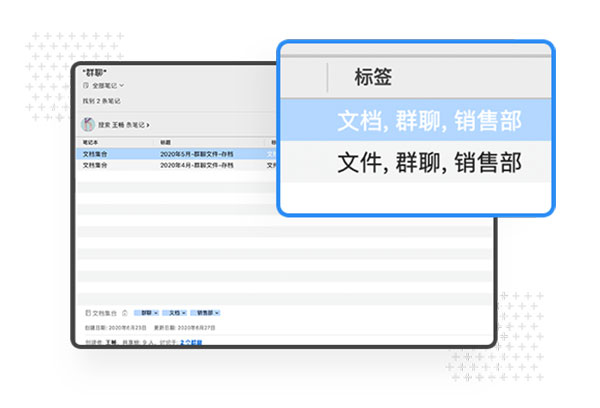Image resolution: width=600 pixels, height=408 pixels.
Task: Select note 2020年5月-群聊文件-存档
Action: tap(193, 154)
